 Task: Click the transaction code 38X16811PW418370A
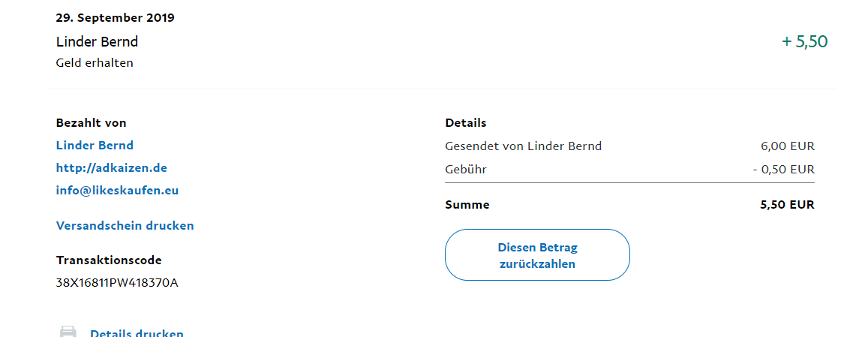[117, 283]
